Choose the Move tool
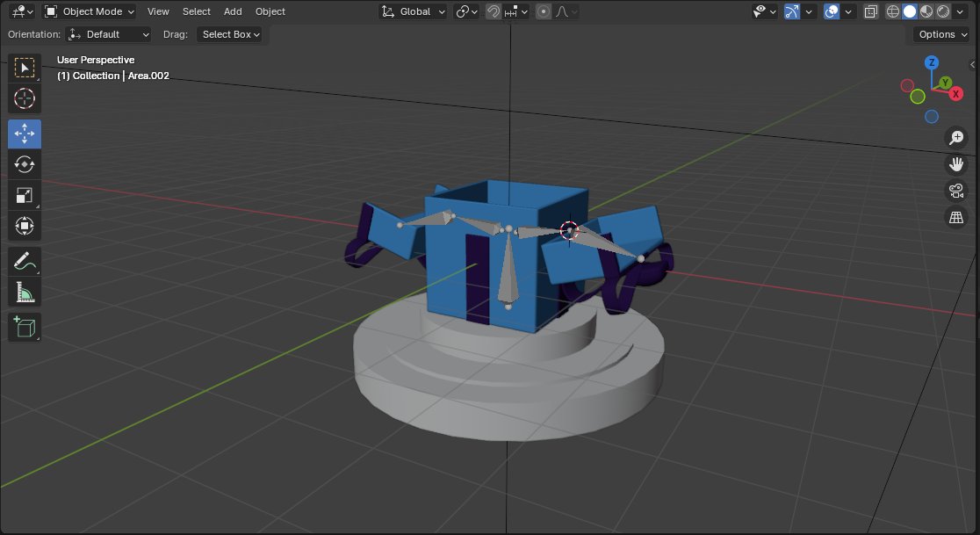The width and height of the screenshot is (980, 535). pyautogui.click(x=25, y=134)
